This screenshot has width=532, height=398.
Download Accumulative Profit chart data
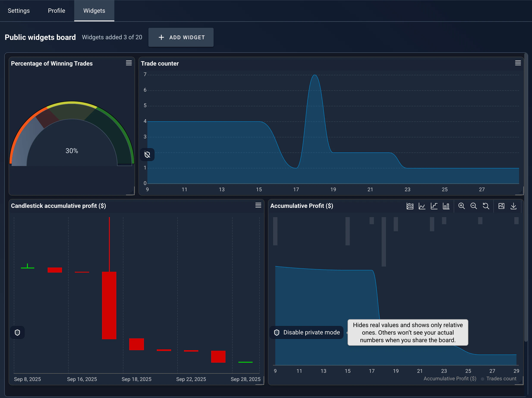coord(513,206)
